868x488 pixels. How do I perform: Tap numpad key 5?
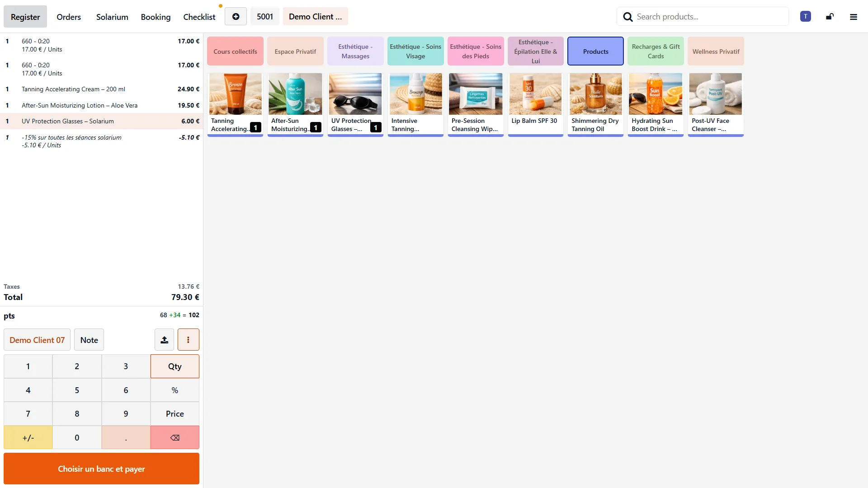coord(77,390)
